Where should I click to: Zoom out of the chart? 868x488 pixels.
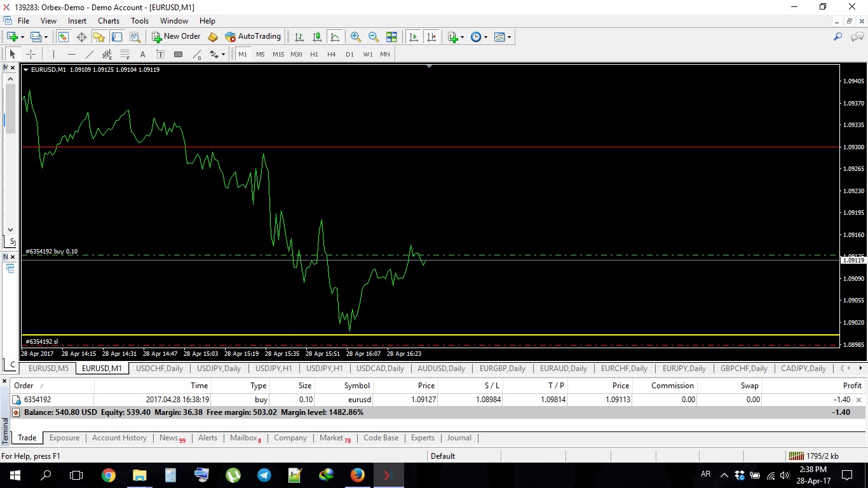pos(374,37)
